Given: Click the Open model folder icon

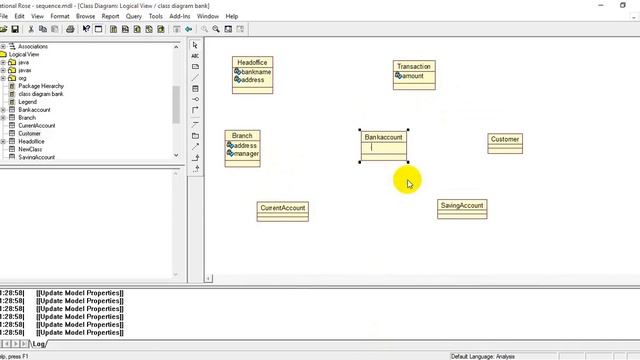Looking at the screenshot, I should [x=3, y=29].
